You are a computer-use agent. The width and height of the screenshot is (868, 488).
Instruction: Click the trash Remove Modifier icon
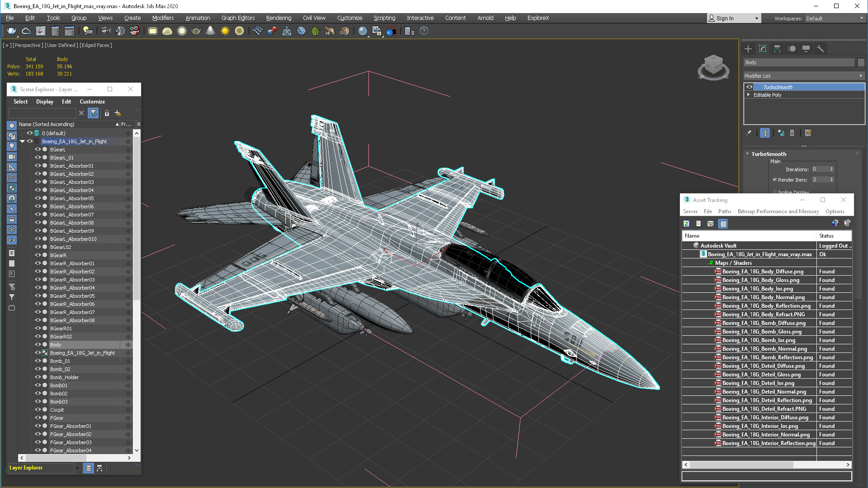(x=792, y=133)
